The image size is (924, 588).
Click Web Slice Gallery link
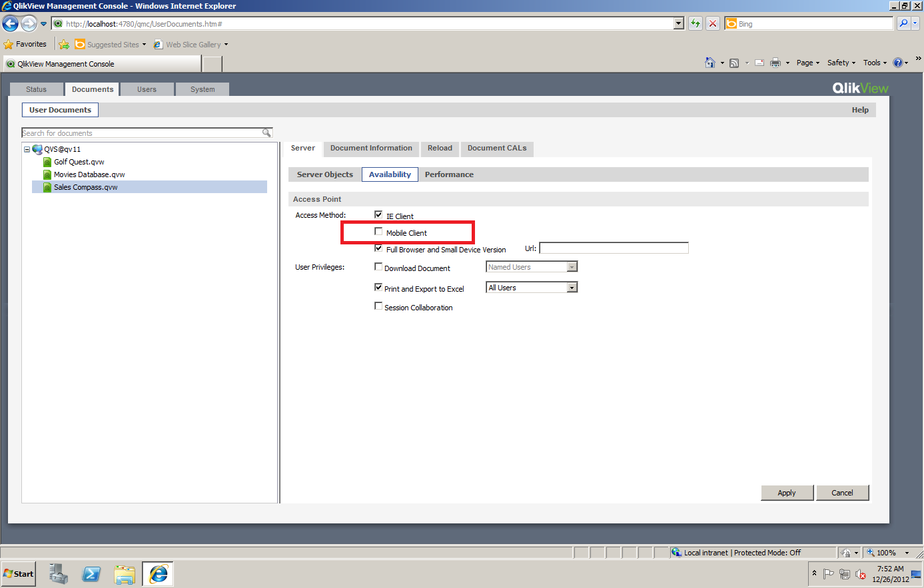pos(191,45)
